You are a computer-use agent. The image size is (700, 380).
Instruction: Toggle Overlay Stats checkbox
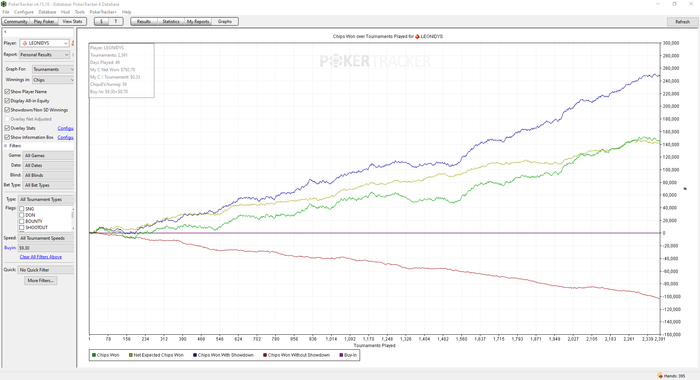(7, 128)
